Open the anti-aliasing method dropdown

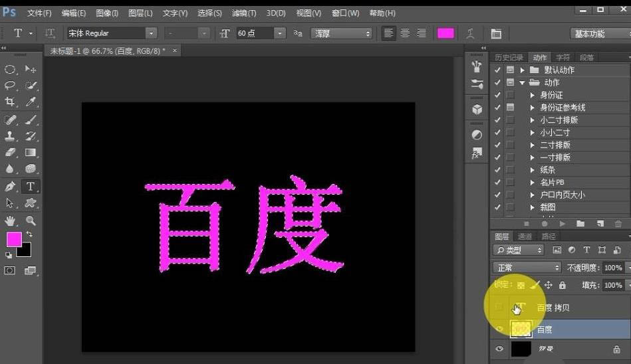[341, 33]
